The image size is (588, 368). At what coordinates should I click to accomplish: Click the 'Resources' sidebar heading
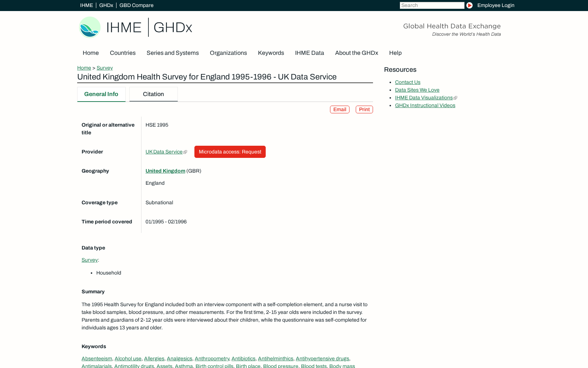click(x=400, y=70)
